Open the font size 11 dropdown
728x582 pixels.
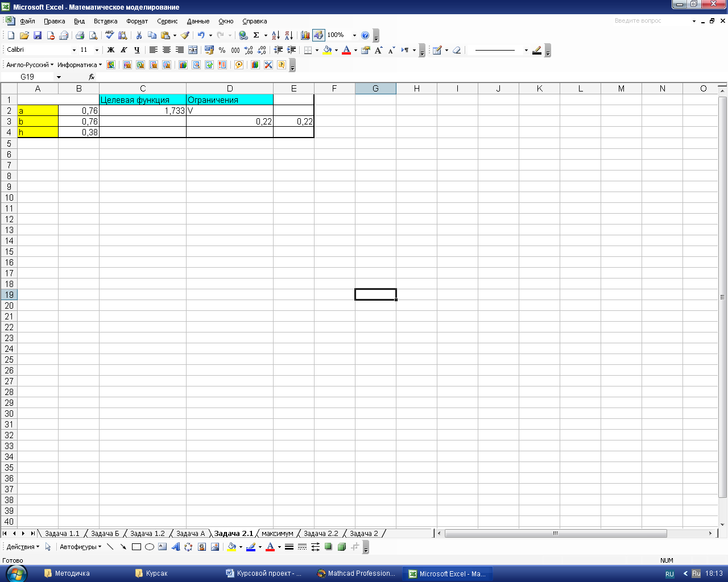click(97, 50)
